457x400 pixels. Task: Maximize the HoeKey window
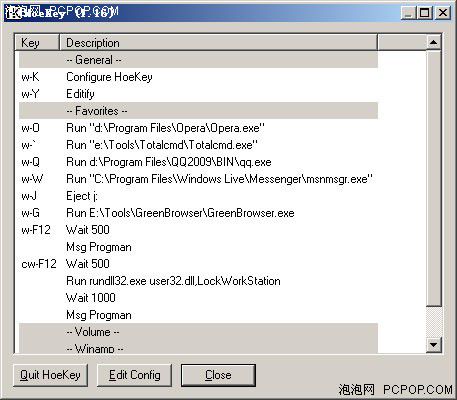pos(425,13)
